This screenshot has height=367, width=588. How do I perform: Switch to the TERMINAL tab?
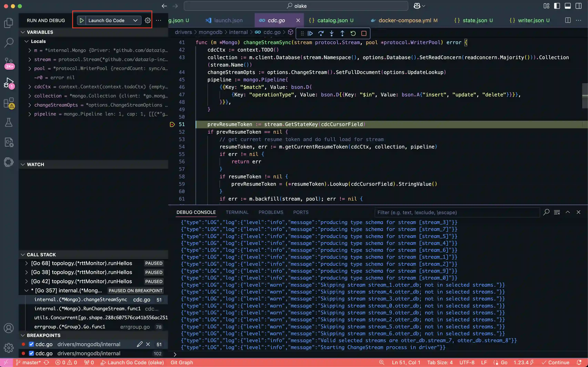pos(237,212)
